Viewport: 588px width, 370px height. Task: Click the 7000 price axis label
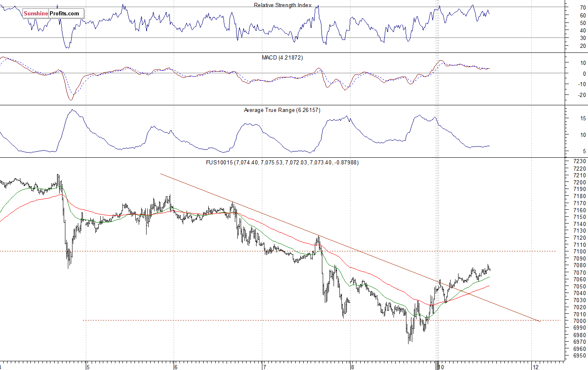[x=579, y=321]
